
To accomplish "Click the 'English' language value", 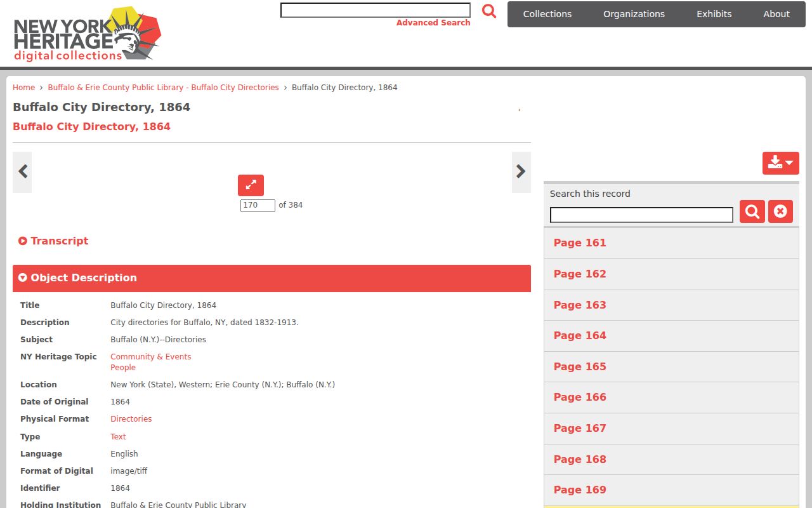I will (124, 454).
